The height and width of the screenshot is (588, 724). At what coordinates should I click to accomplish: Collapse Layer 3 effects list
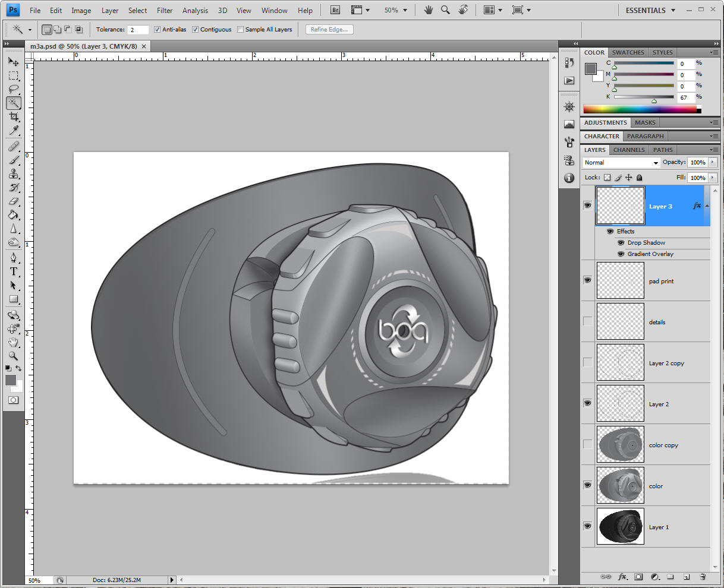click(x=707, y=206)
